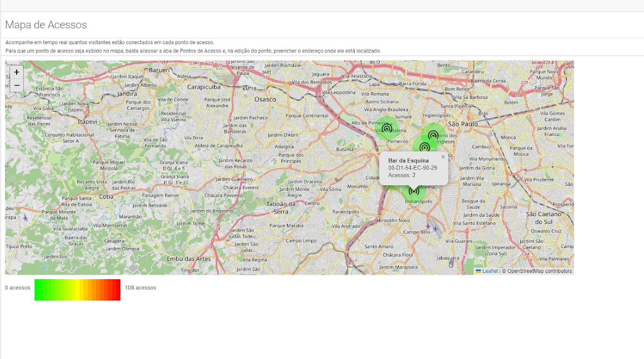The width and height of the screenshot is (644, 359).
Task: Click the Bar da Esquina popup title
Action: tap(408, 160)
